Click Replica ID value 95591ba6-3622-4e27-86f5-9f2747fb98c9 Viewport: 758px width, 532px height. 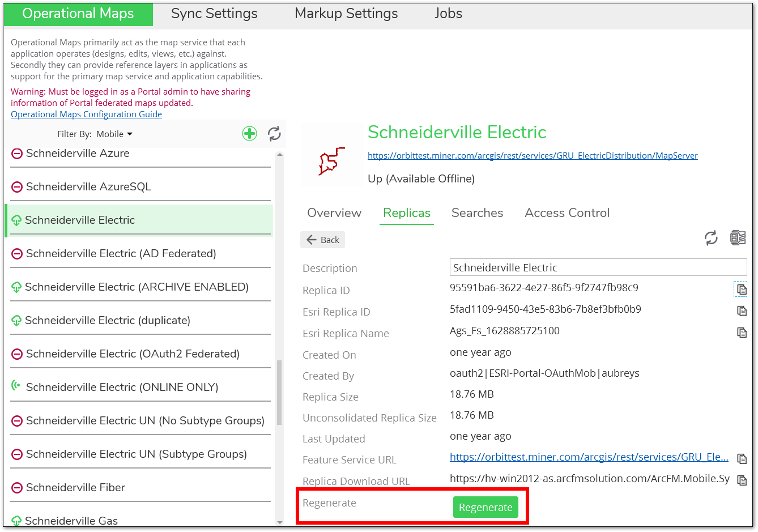(544, 288)
